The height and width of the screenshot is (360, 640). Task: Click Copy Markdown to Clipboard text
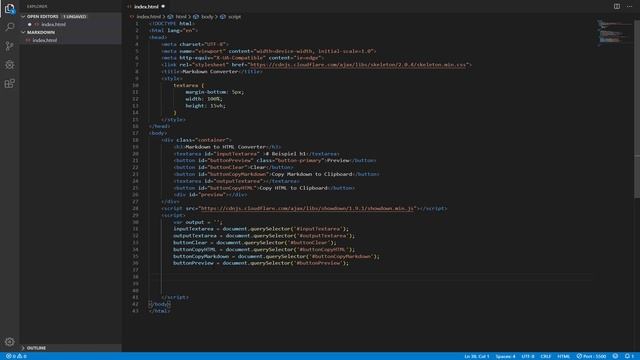312,174
